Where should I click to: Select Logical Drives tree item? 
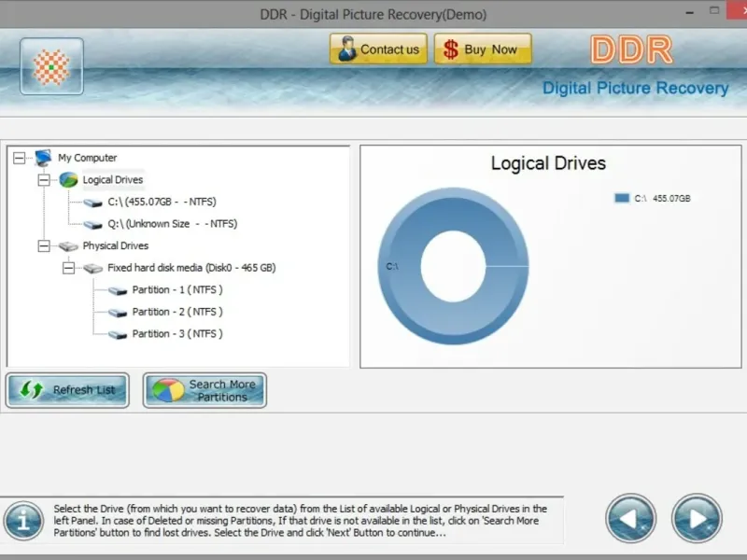point(113,180)
